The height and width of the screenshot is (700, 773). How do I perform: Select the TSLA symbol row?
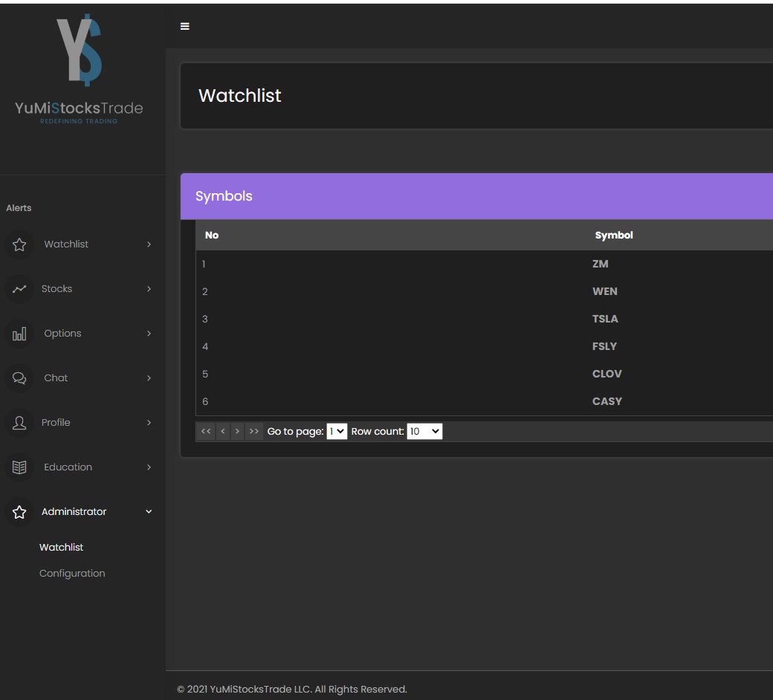(x=484, y=319)
